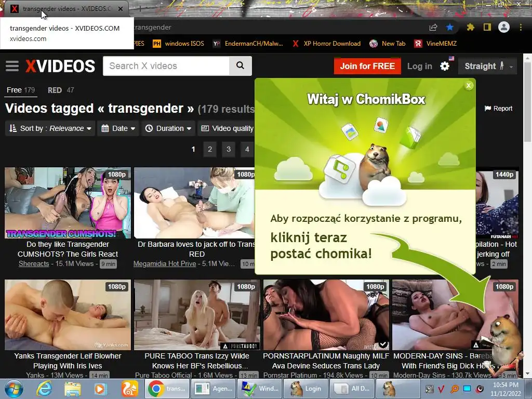This screenshot has height=399, width=532.
Task: Switch to the Login hamster taskbar window
Action: (x=305, y=389)
